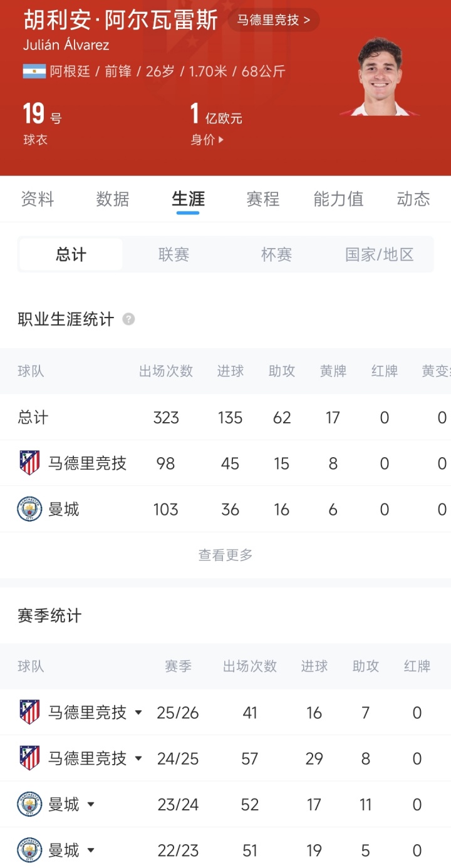Select the 联赛 filter segment

tap(174, 254)
